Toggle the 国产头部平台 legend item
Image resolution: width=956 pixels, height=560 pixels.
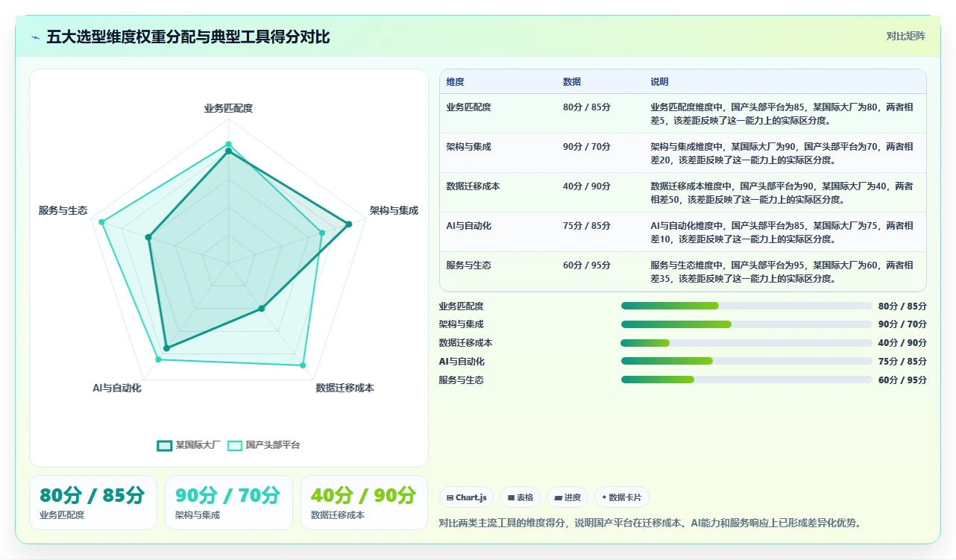coord(264,445)
